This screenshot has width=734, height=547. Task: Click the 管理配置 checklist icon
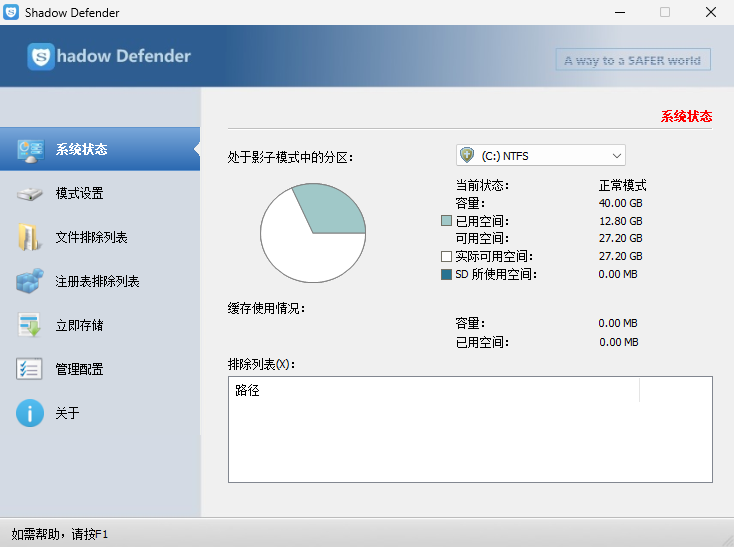pos(29,369)
